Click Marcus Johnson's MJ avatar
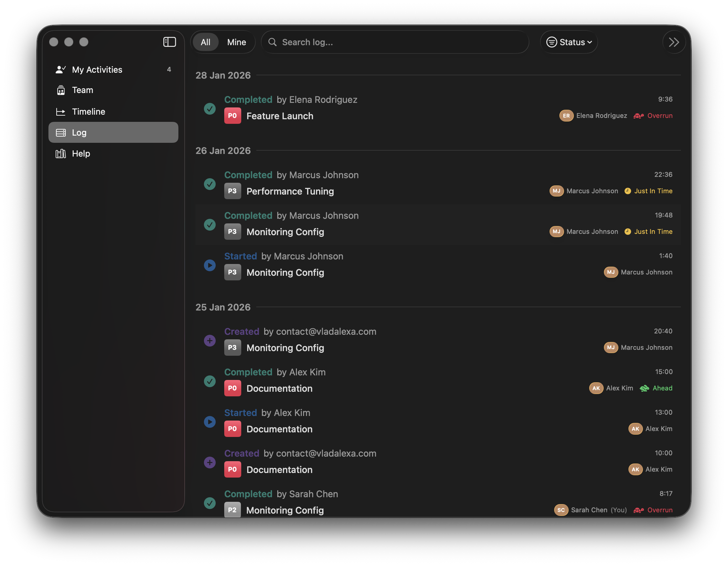The height and width of the screenshot is (566, 728). tap(557, 191)
